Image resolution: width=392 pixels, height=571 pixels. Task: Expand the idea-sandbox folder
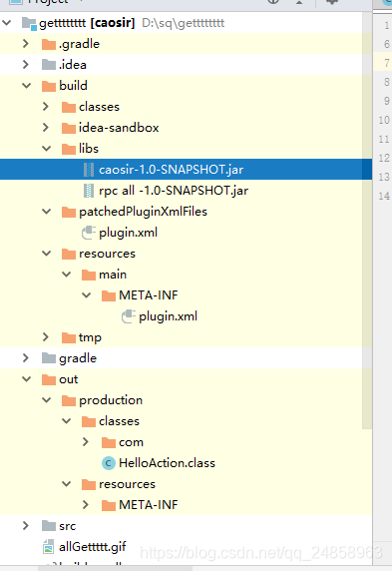(x=46, y=128)
